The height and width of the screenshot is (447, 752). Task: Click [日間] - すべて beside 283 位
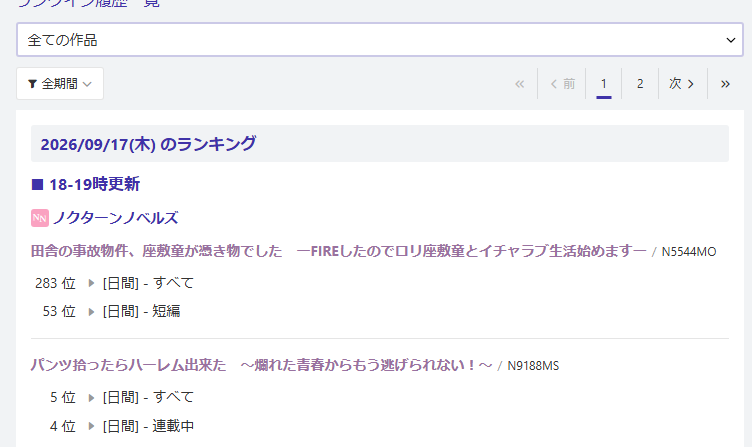[x=148, y=283]
